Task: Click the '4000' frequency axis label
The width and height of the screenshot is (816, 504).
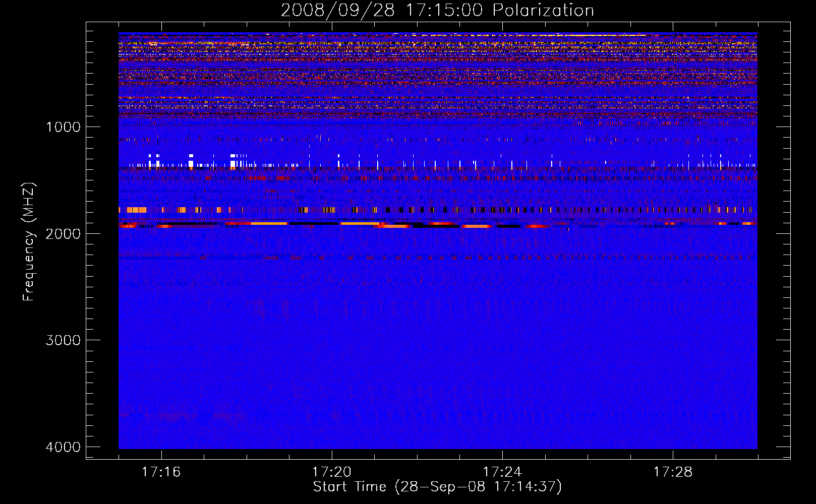Action: (63, 447)
